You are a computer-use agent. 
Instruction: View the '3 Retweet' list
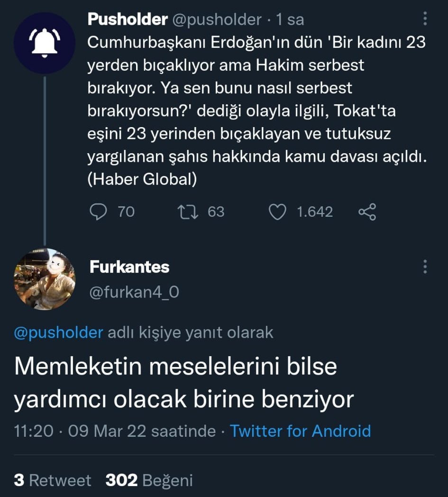(x=52, y=480)
